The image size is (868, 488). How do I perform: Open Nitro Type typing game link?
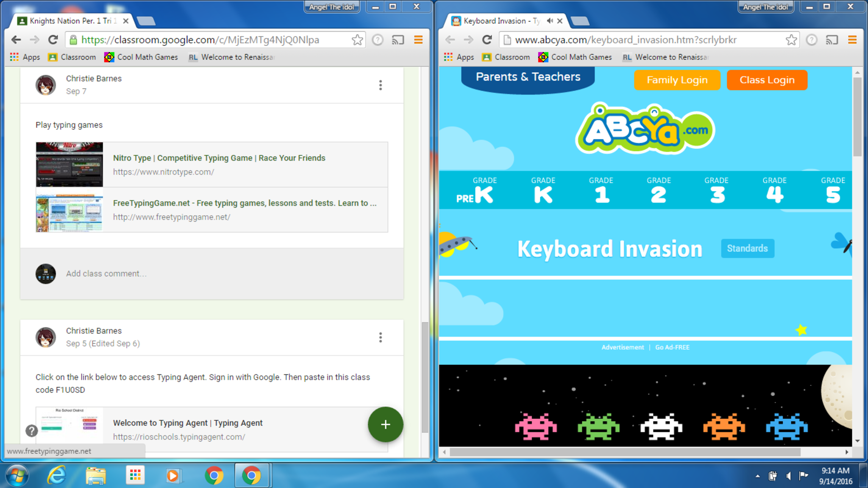click(x=219, y=158)
